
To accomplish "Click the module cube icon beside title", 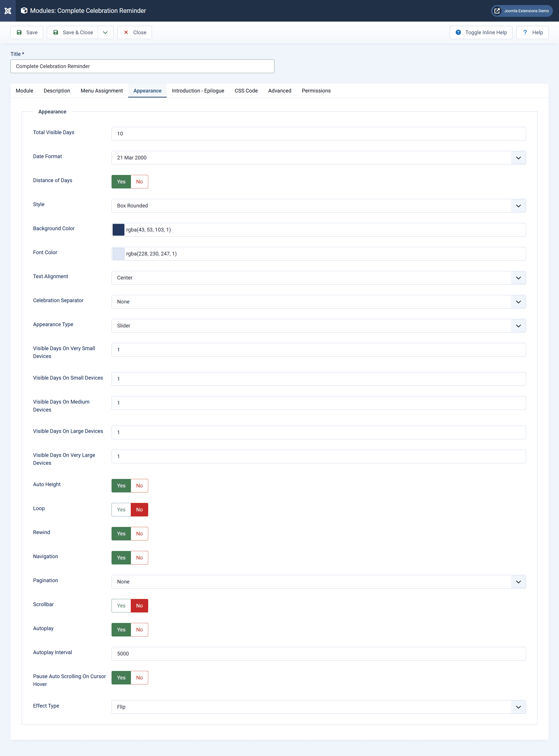I will click(24, 11).
